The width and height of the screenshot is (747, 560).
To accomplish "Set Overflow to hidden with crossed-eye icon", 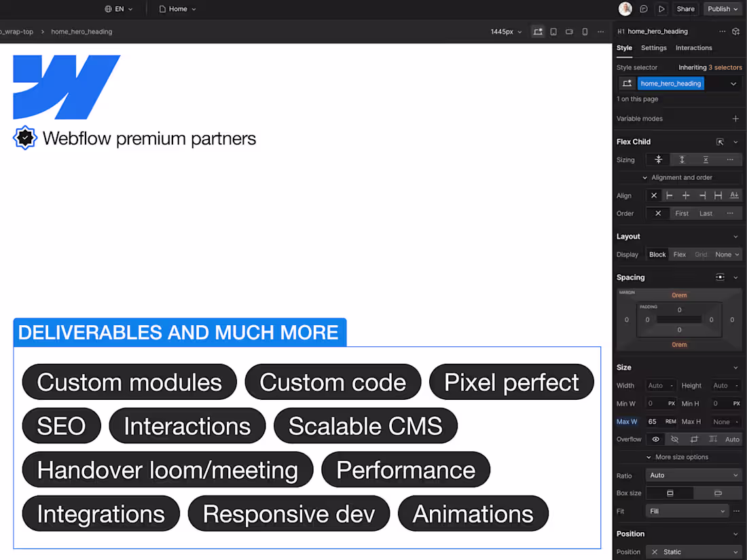I will pyautogui.click(x=675, y=439).
